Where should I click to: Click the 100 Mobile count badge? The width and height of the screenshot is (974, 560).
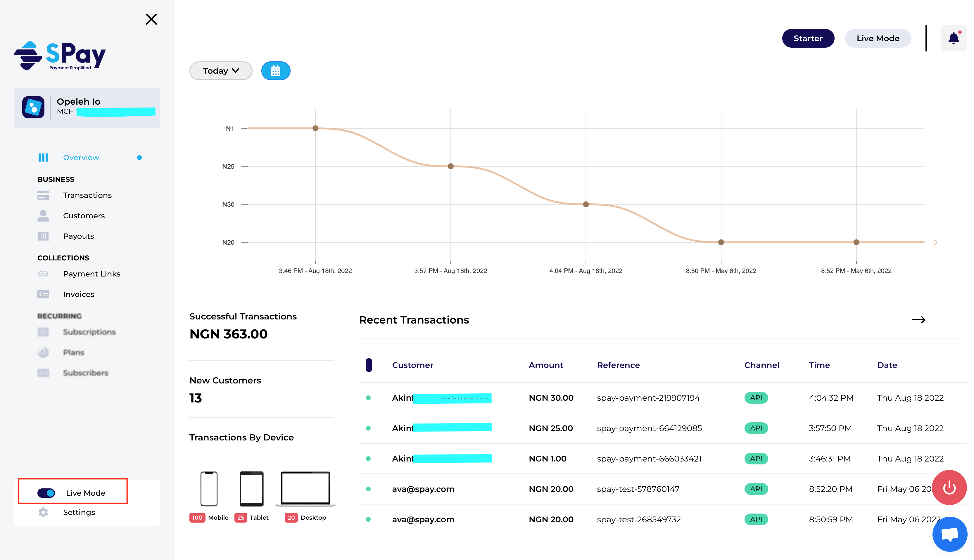[x=197, y=518]
